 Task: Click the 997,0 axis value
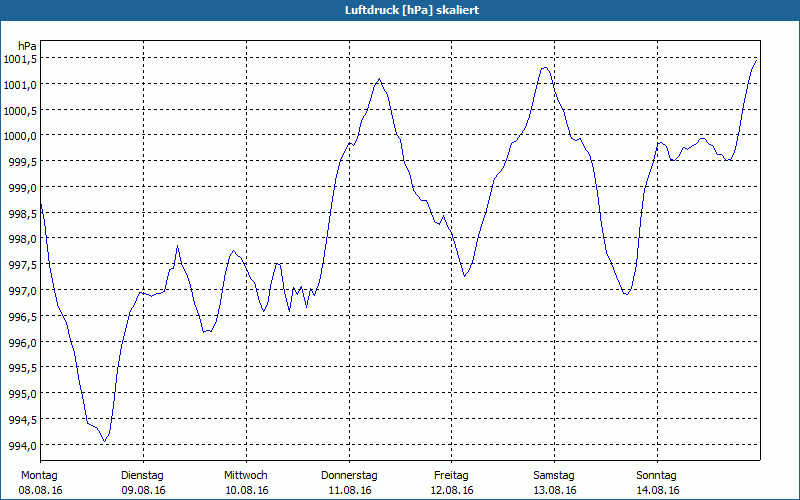(22, 291)
